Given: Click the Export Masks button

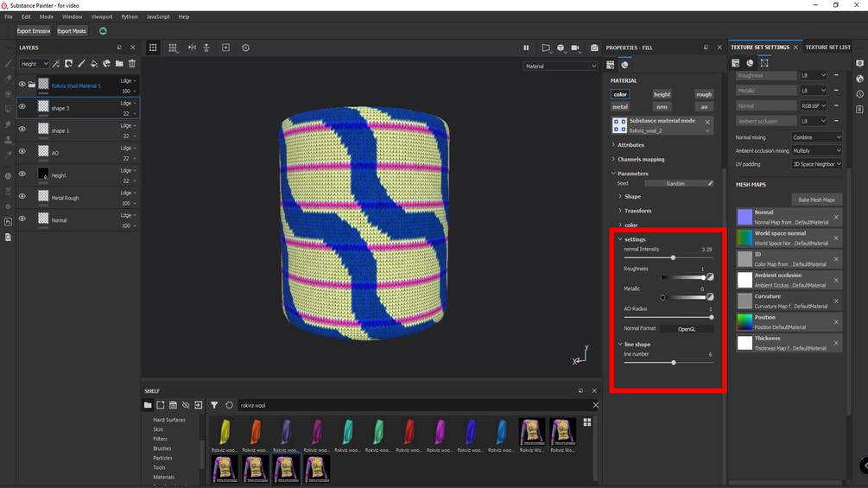Looking at the screenshot, I should tap(72, 31).
